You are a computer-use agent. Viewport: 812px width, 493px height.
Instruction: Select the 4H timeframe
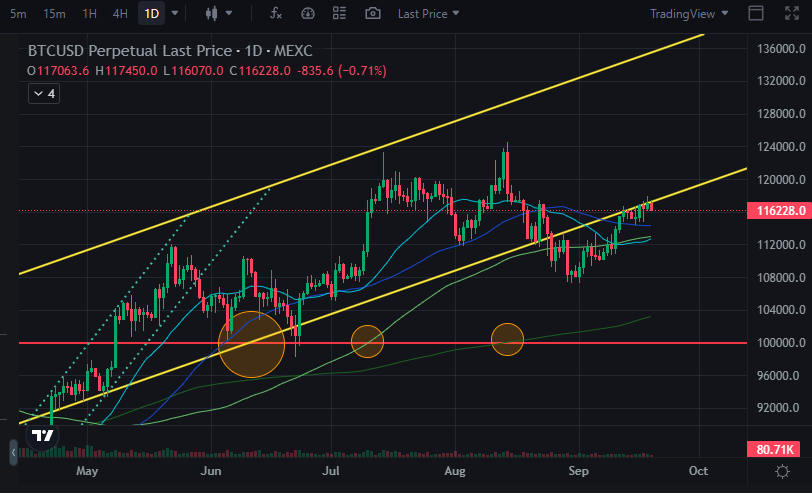120,14
